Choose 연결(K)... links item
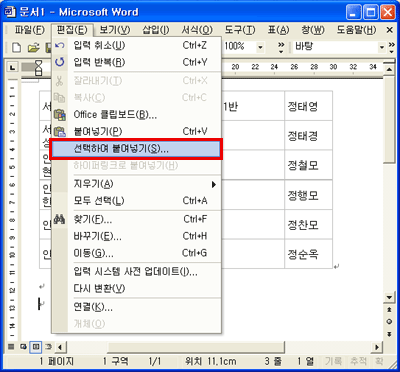400x372 pixels. [137, 307]
